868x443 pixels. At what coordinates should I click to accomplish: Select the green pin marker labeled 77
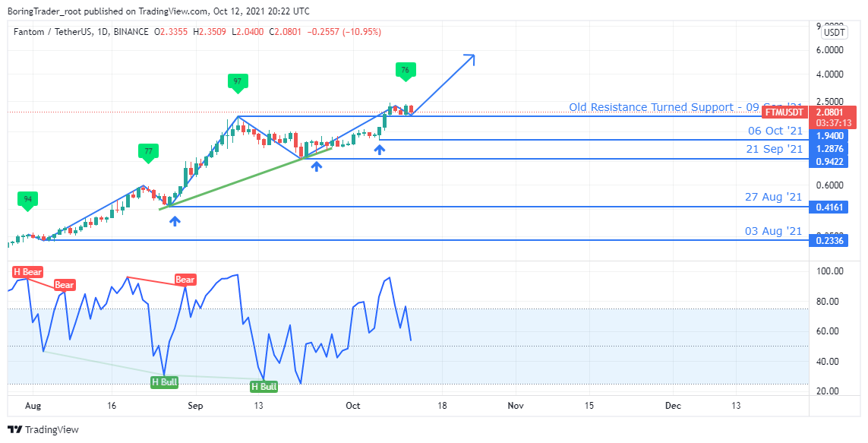[148, 152]
